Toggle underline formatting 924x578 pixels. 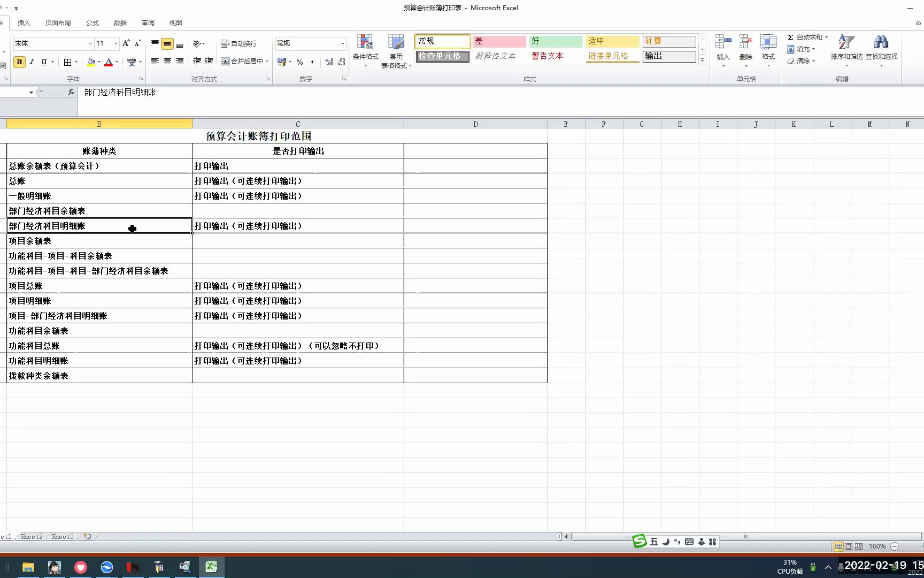click(43, 62)
